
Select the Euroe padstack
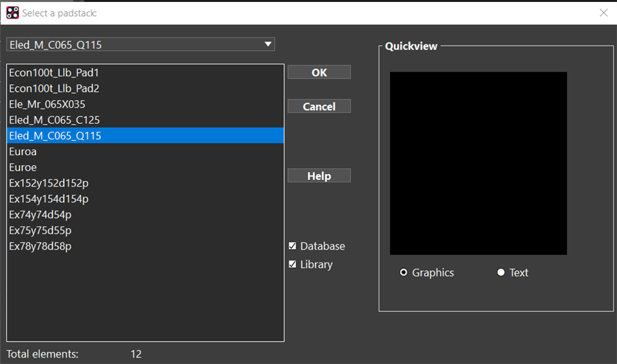coord(22,167)
